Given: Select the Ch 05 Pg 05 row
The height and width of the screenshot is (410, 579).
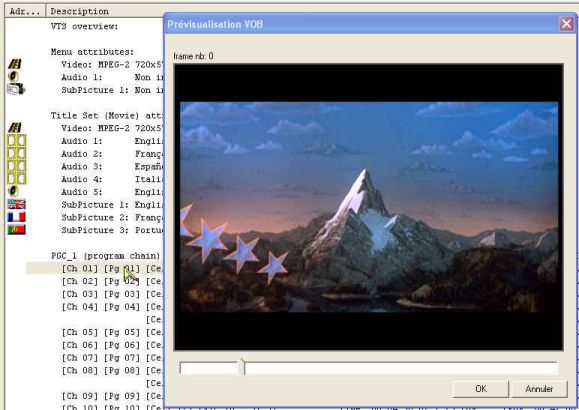Looking at the screenshot, I should 112,332.
